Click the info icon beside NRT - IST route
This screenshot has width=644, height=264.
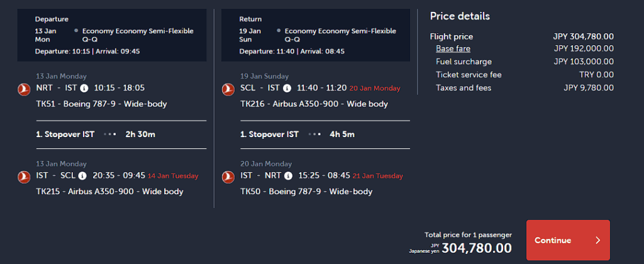84,88
